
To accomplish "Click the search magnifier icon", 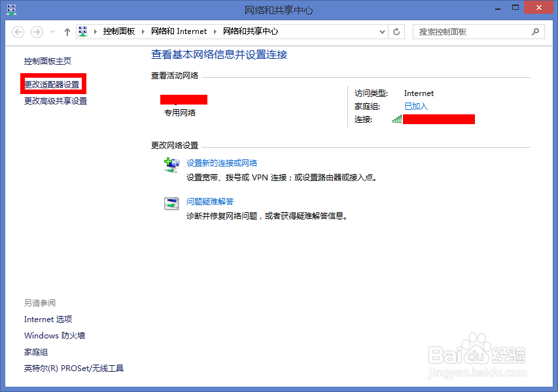I will click(536, 31).
